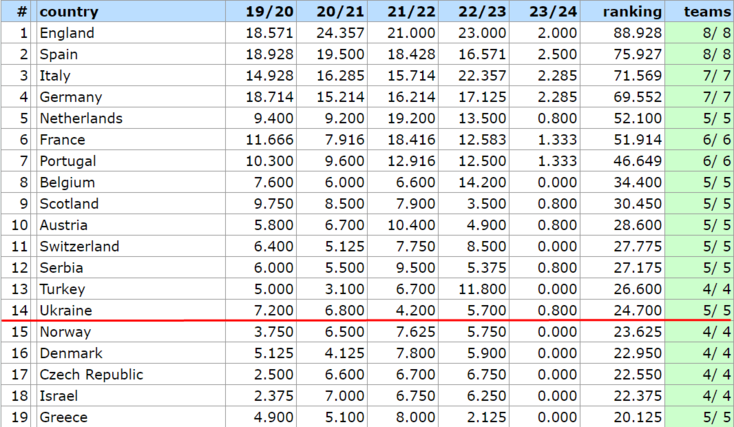The width and height of the screenshot is (734, 427).
Task: Click the '19/20' column header
Action: pos(270,12)
